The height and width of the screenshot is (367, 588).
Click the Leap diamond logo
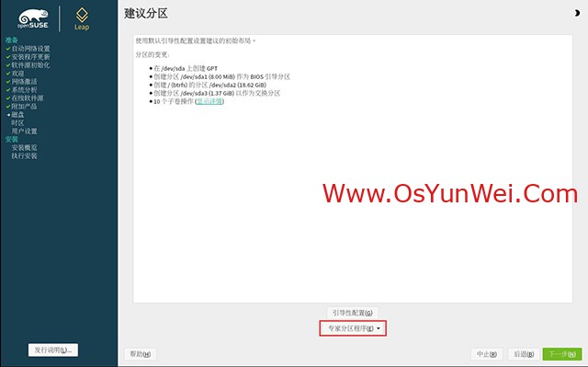pyautogui.click(x=82, y=19)
